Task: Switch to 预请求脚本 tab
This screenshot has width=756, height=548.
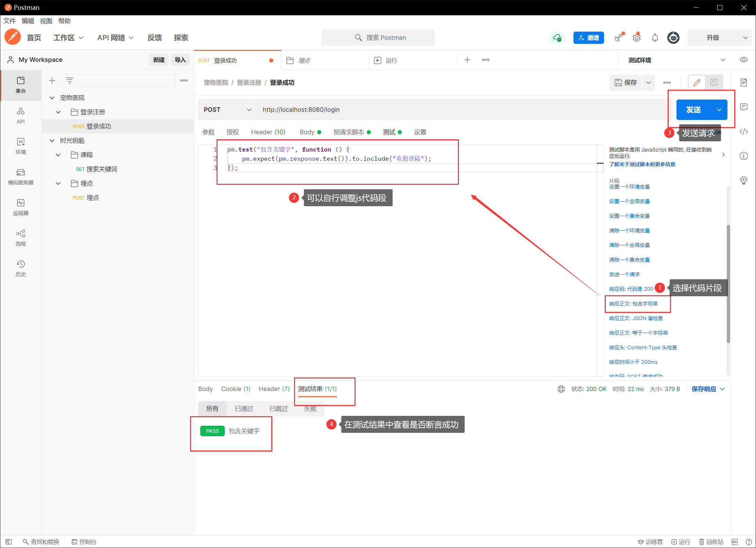Action: point(349,132)
